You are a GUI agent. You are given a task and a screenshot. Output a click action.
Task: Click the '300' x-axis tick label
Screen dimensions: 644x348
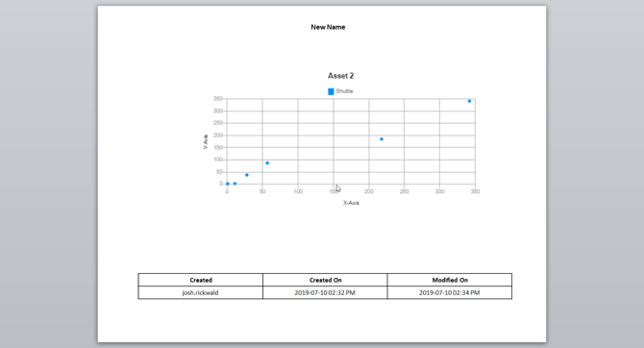[x=439, y=191]
